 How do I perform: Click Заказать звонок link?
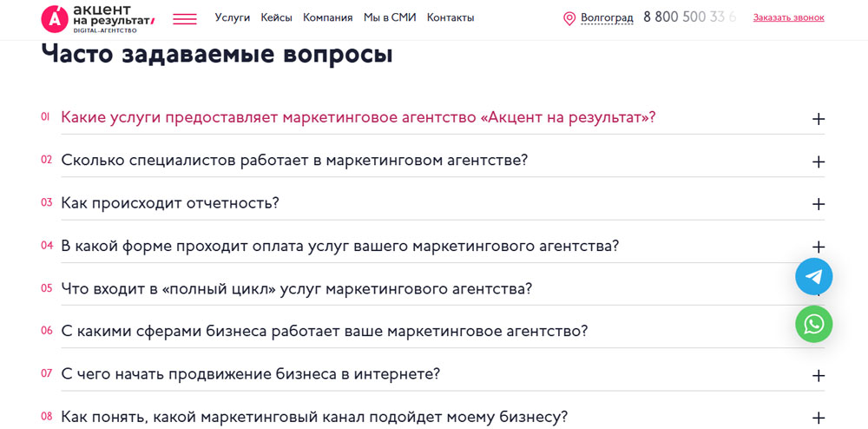[x=788, y=17]
